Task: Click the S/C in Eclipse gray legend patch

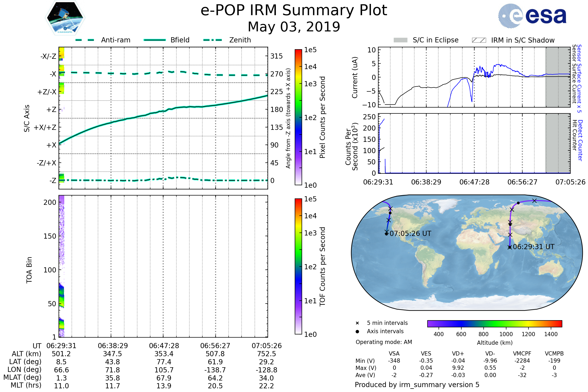Action: click(400, 40)
